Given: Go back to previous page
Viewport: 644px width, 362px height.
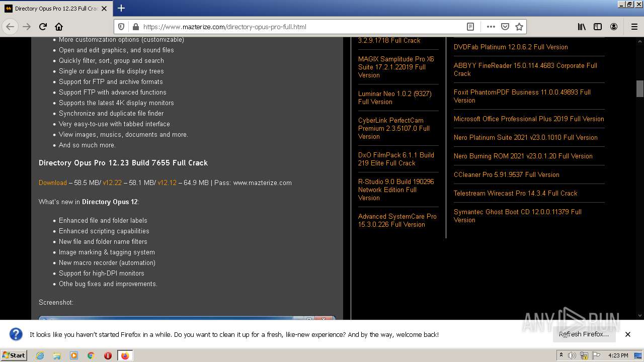Looking at the screenshot, I should pos(10,27).
